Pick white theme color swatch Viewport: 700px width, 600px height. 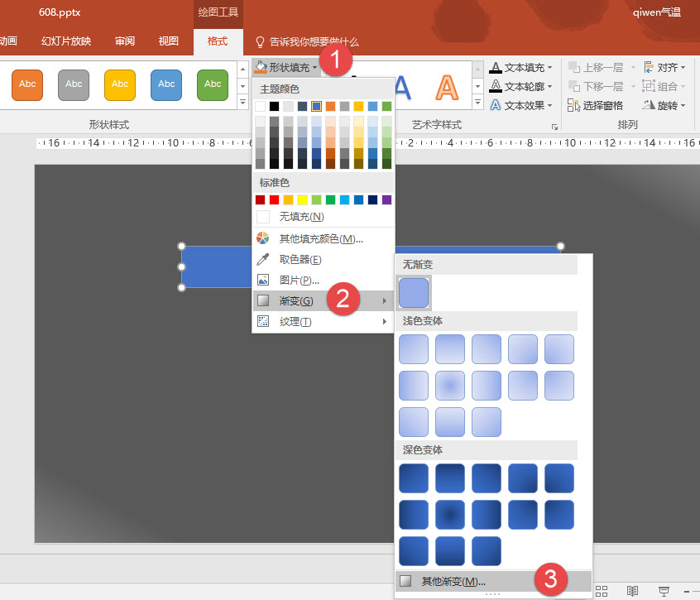pyautogui.click(x=261, y=106)
